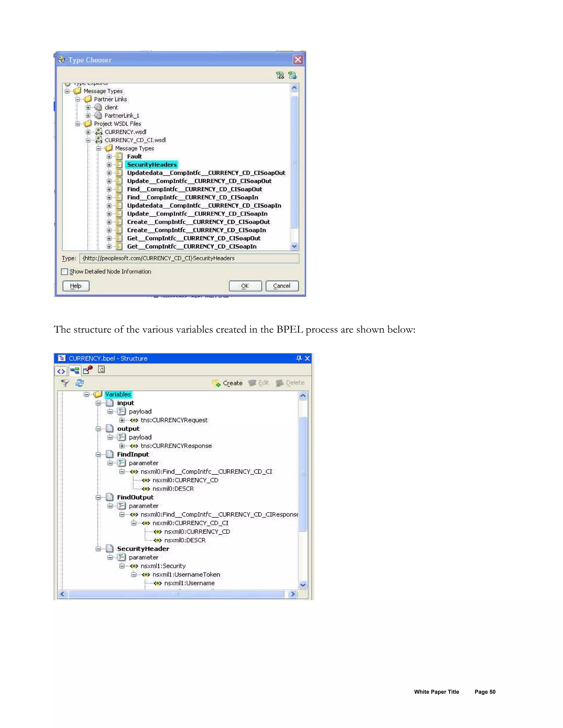Screen dimensions: 563x728
Task: Select the FindInput variable
Action: click(133, 454)
